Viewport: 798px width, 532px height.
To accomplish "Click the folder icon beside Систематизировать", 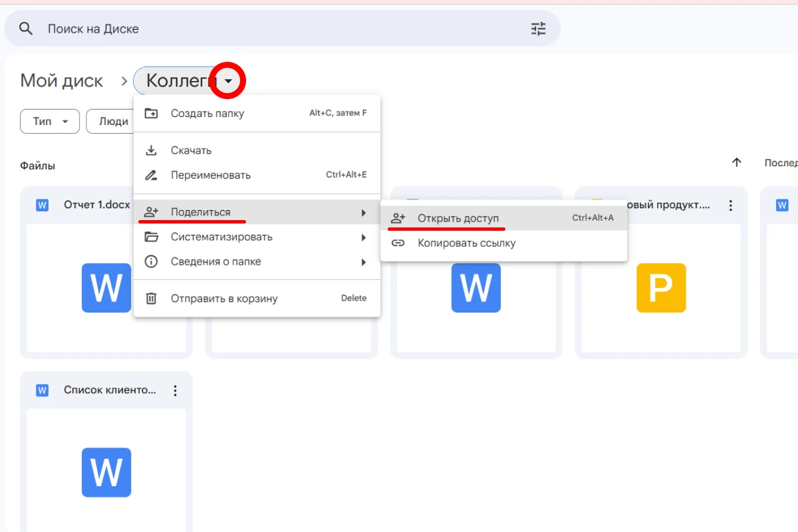I will point(152,237).
